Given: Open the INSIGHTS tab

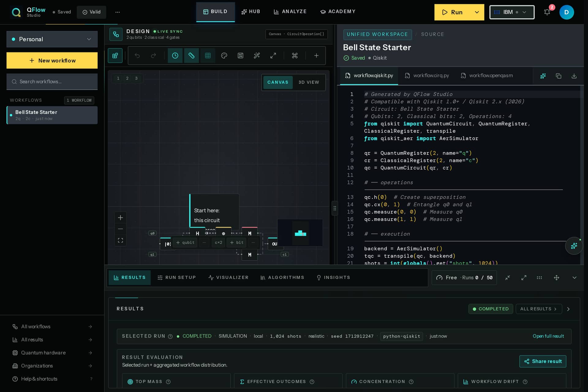Looking at the screenshot, I should coord(333,277).
